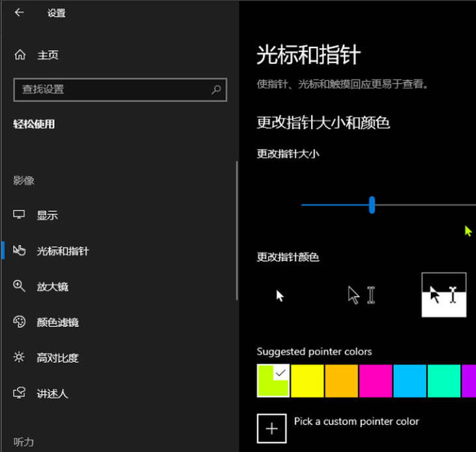Click the pointer size slider handle
Image resolution: width=476 pixels, height=452 pixels.
point(372,205)
